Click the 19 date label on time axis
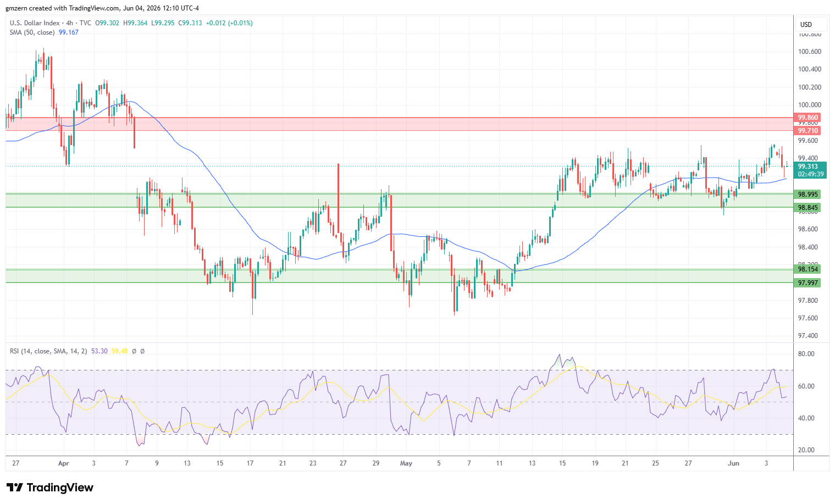Screen dimensions: 835x504 (595, 463)
